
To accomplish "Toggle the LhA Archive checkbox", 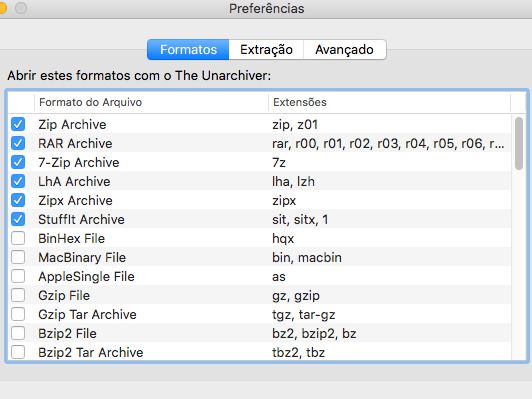I will click(18, 181).
